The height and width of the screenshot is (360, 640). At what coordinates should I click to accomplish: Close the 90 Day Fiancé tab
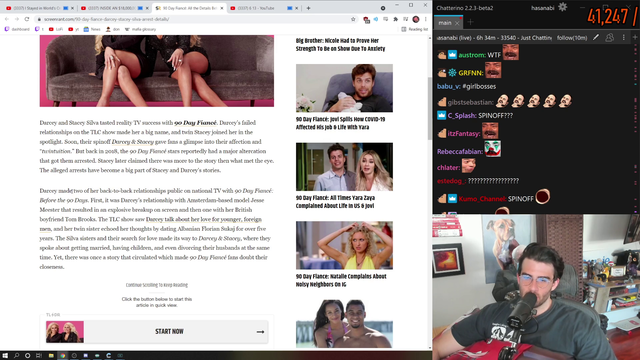coord(222,8)
